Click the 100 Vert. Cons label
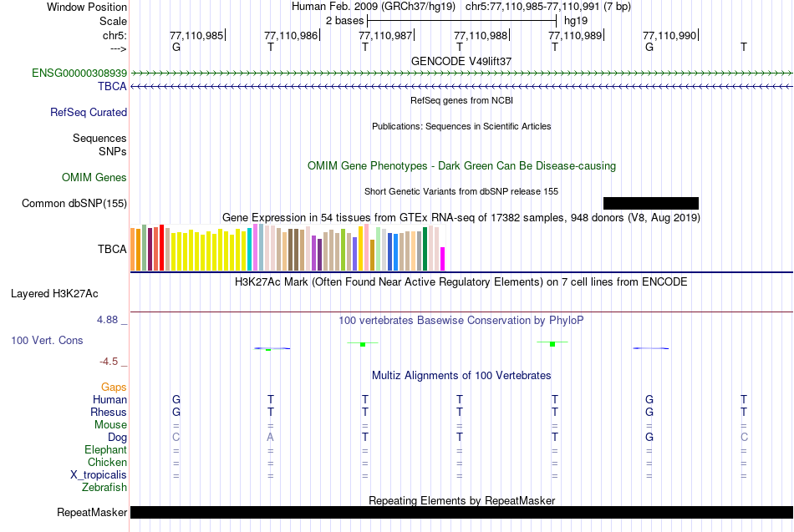The image size is (794, 532). click(47, 340)
